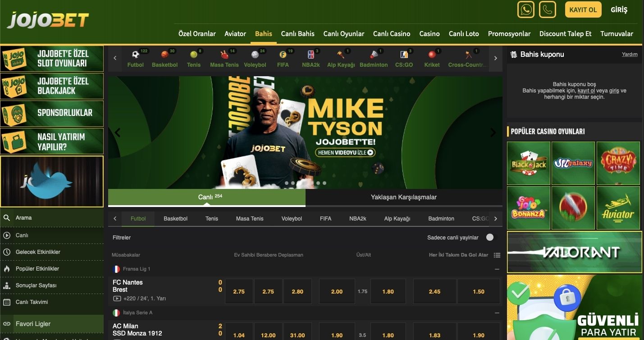The width and height of the screenshot is (644, 340).
Task: Select the Futbol sport icon
Action: coord(135,55)
